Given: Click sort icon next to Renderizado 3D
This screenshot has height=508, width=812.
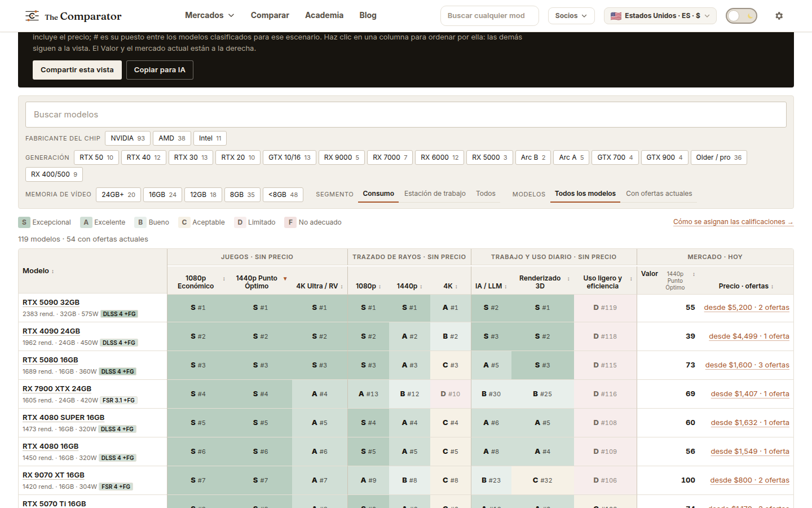Looking at the screenshot, I should pos(568,279).
